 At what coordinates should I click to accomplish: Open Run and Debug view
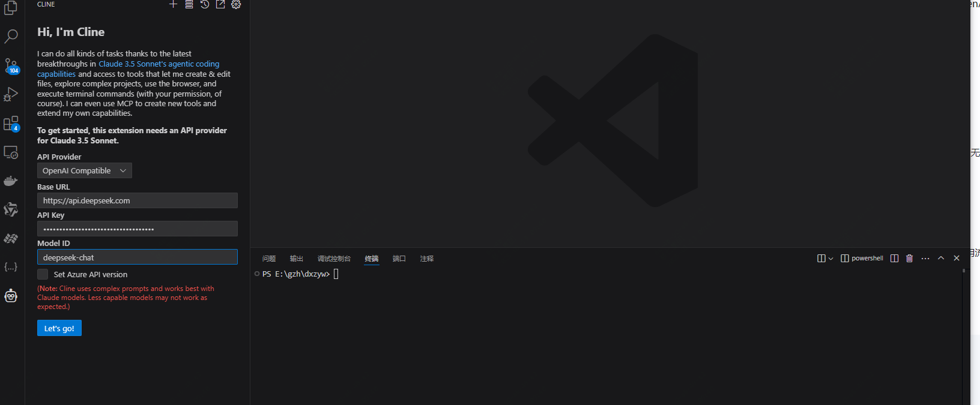click(11, 95)
